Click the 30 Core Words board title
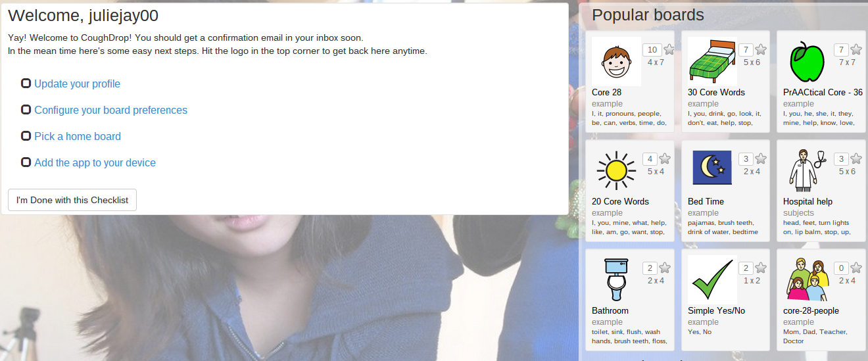 click(716, 93)
